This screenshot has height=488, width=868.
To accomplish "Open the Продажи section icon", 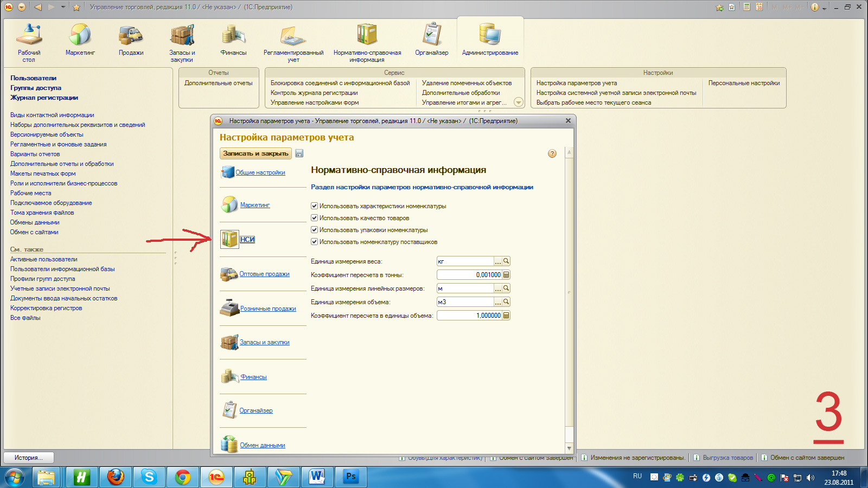I will tap(131, 35).
